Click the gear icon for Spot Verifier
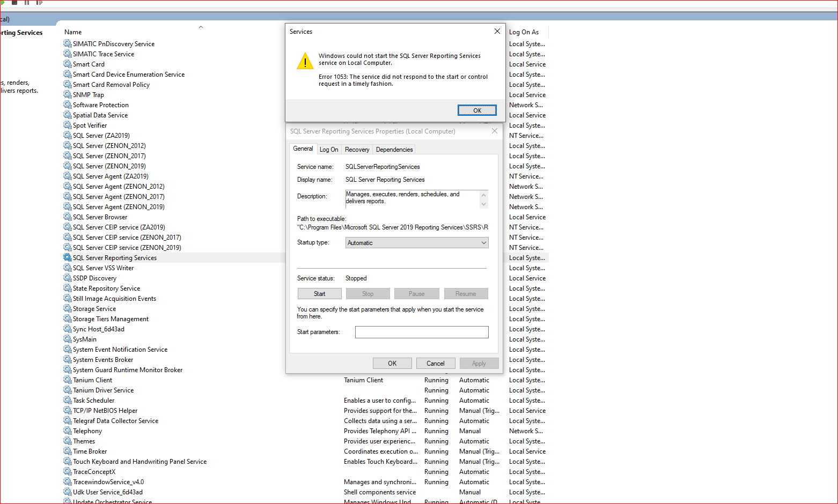Image resolution: width=838 pixels, height=504 pixels. pyautogui.click(x=68, y=125)
